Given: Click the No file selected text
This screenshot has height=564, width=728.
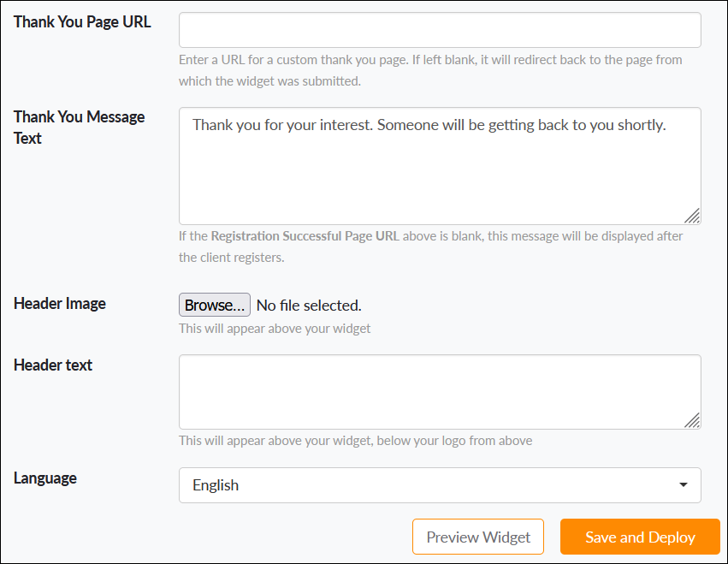Looking at the screenshot, I should pos(308,305).
